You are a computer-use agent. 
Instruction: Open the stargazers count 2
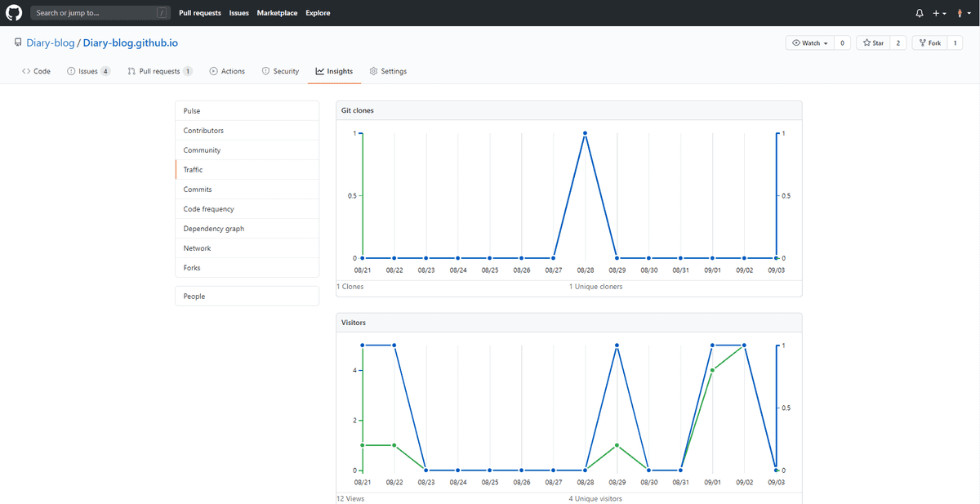coord(898,42)
